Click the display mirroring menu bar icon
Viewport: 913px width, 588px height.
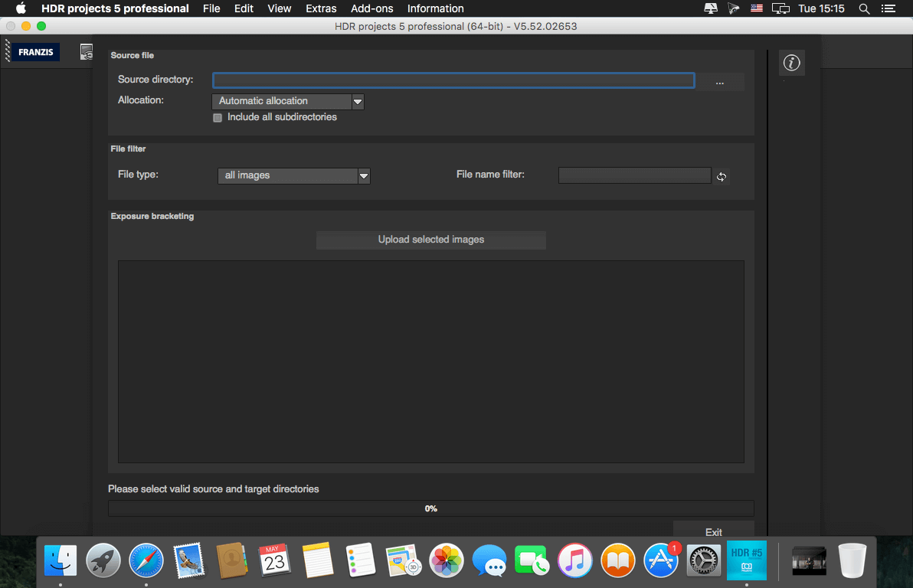pos(780,8)
